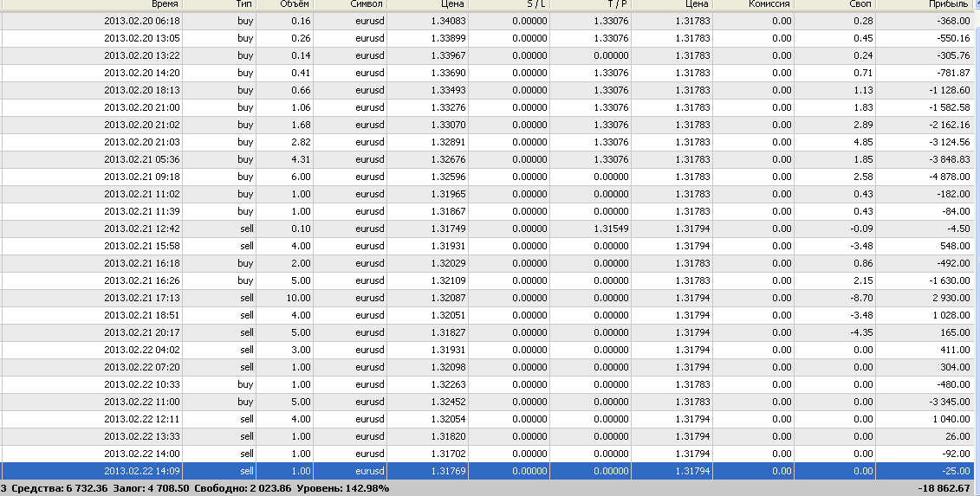
Task: Sort by the Время column header
Action: (x=92, y=4)
